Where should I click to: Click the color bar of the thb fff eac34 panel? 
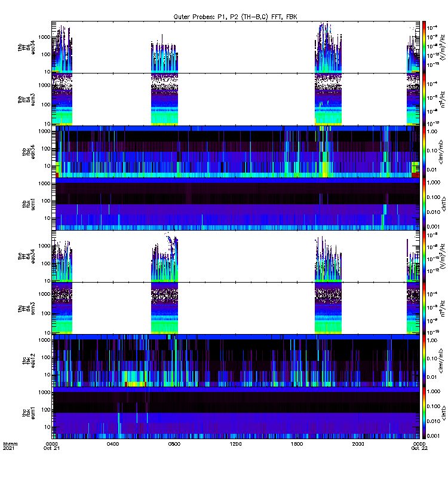click(x=424, y=47)
